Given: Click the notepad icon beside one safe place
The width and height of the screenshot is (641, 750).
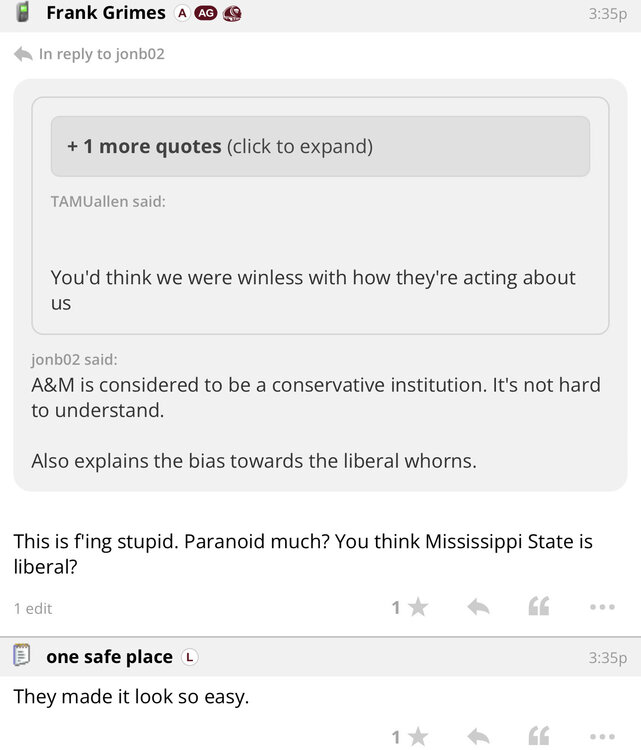Looking at the screenshot, I should coord(22,657).
